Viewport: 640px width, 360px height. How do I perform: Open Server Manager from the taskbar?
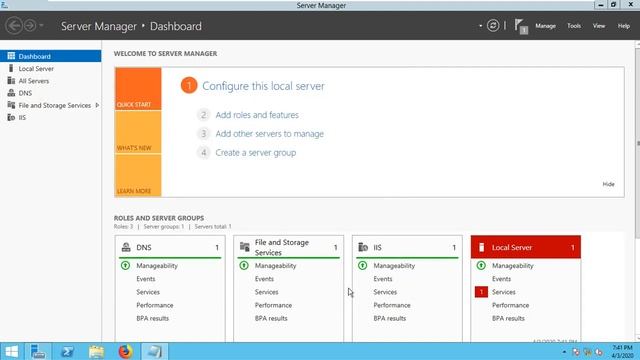pyautogui.click(x=38, y=351)
